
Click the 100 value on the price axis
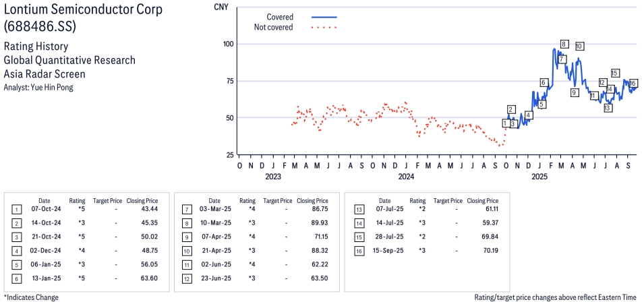coord(227,44)
